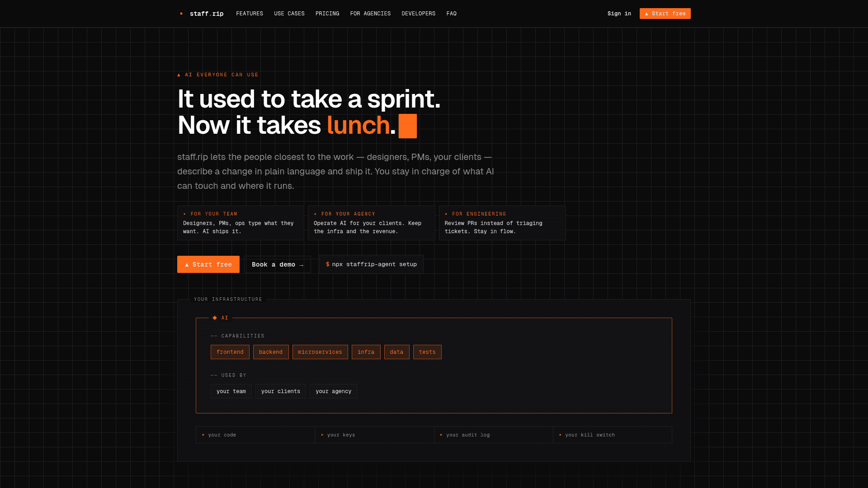Click the your kill switch cell

(x=613, y=435)
